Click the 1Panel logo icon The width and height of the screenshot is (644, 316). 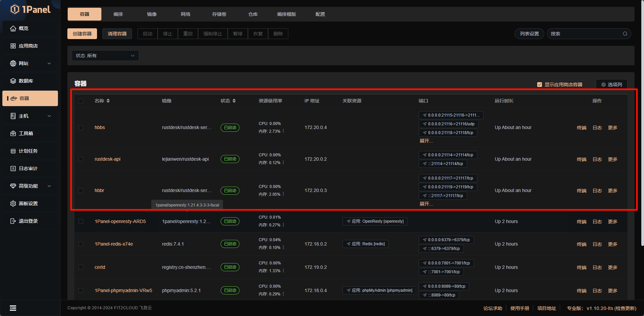15,9
